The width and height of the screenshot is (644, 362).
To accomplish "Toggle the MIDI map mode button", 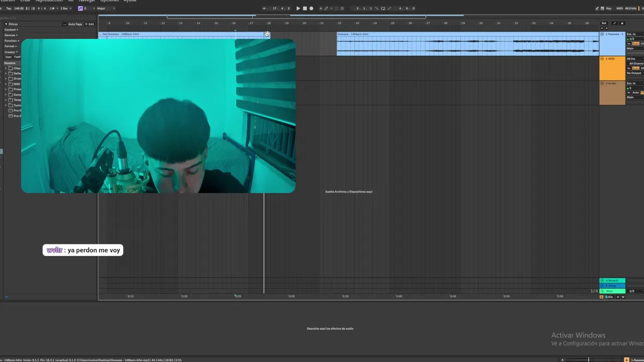I will tap(619, 9).
